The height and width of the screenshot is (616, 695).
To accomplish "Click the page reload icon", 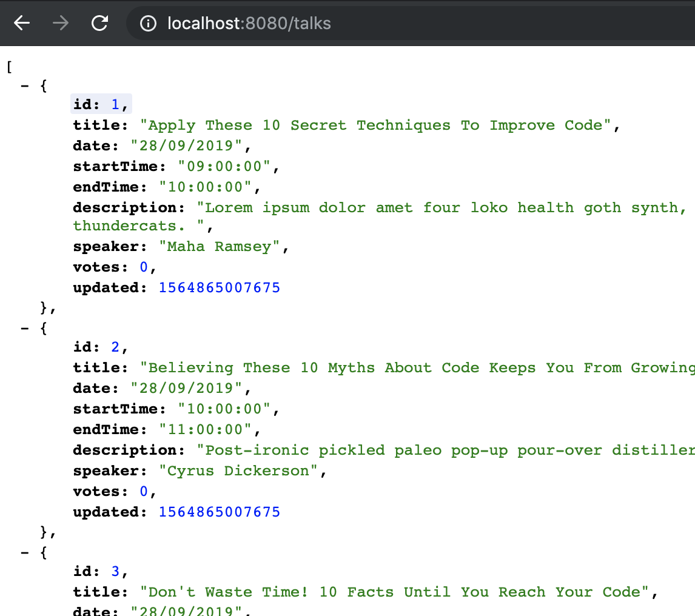I will click(99, 23).
